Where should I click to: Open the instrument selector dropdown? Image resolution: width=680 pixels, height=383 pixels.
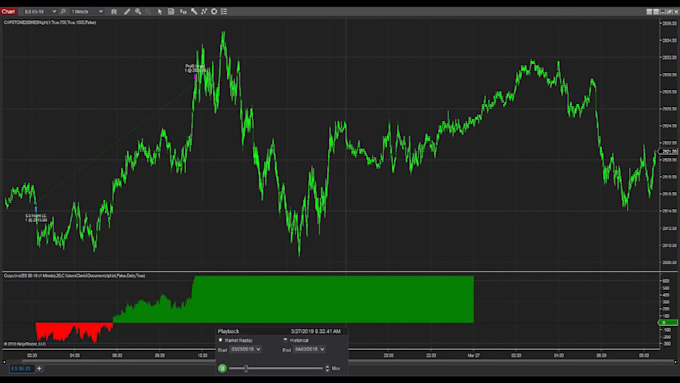[40, 12]
